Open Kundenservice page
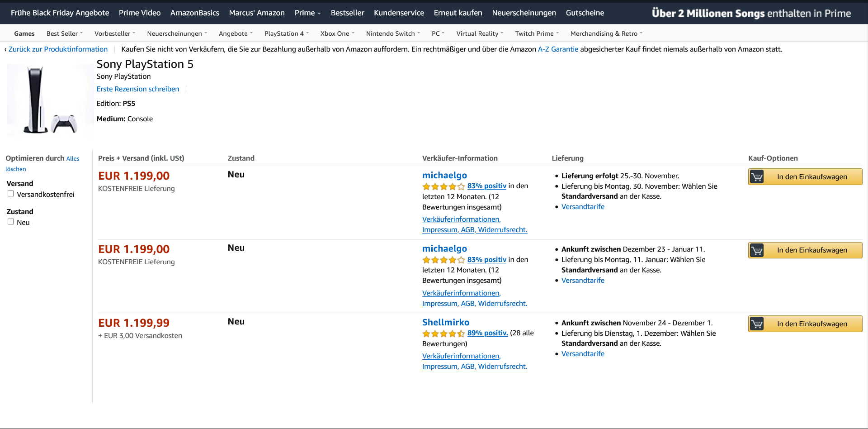 [x=399, y=13]
